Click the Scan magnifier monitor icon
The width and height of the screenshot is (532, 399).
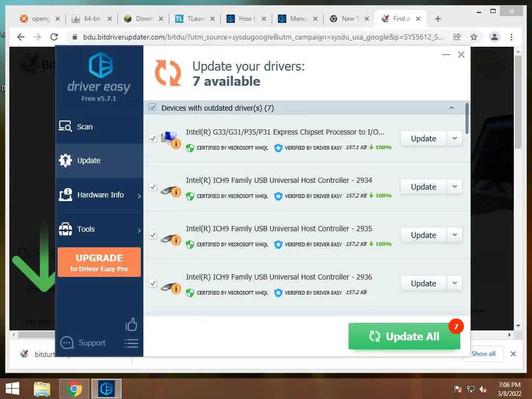click(65, 126)
